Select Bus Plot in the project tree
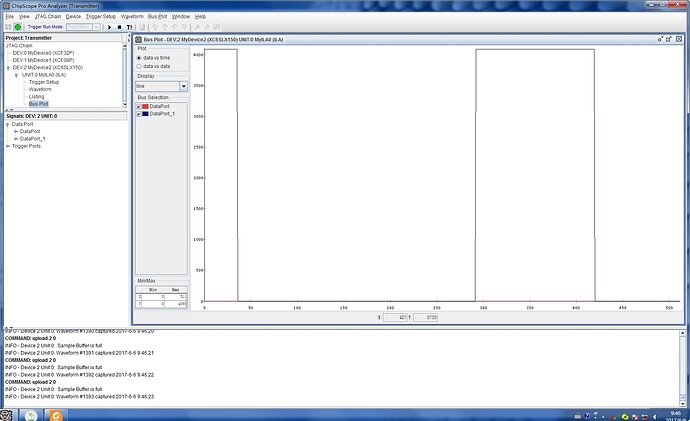This screenshot has width=690, height=421. point(39,104)
